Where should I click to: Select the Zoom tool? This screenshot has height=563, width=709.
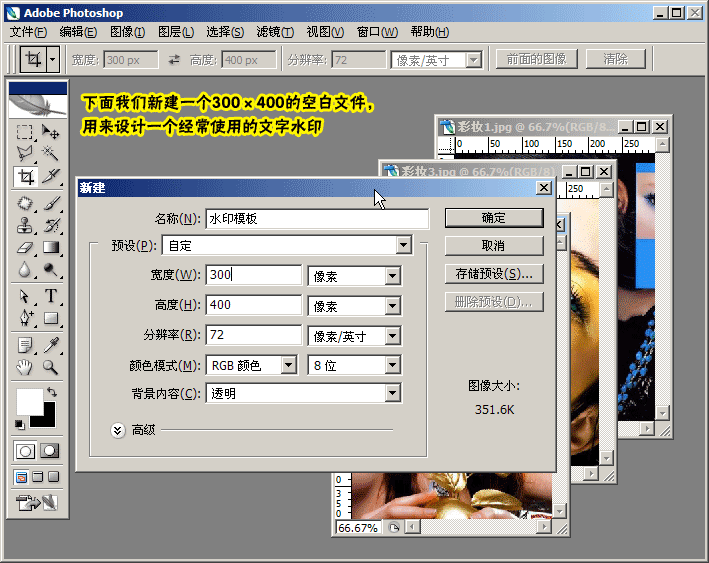coord(50,367)
